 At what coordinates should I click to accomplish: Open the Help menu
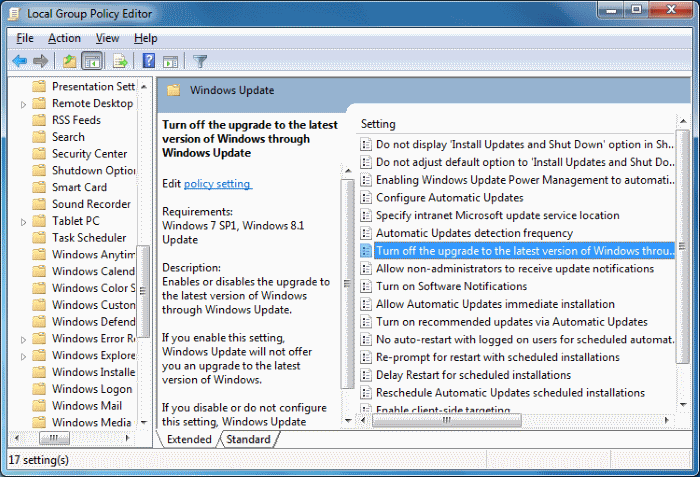pyautogui.click(x=146, y=38)
